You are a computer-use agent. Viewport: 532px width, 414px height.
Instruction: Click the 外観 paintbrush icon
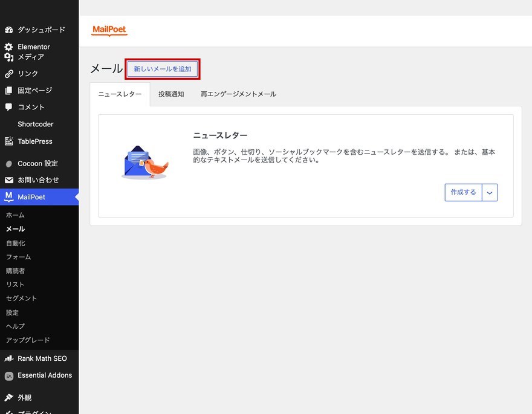click(x=9, y=398)
